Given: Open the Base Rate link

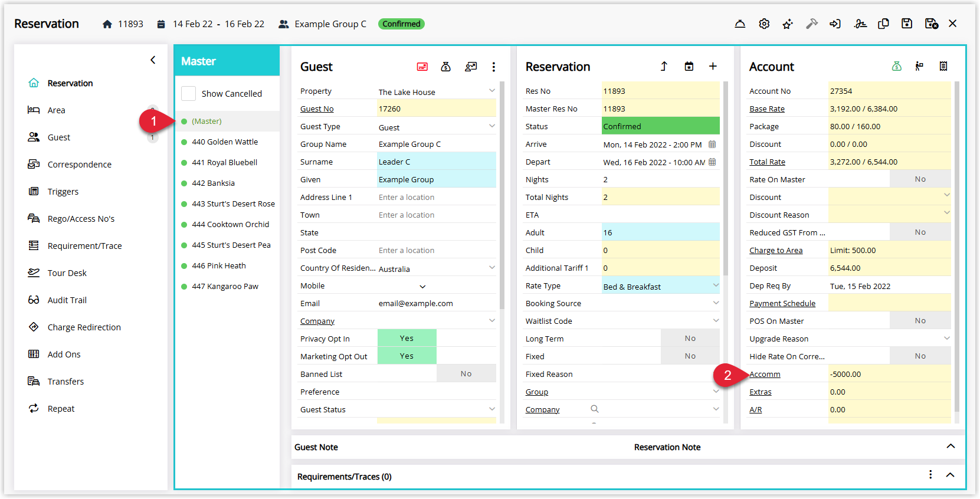Looking at the screenshot, I should (x=767, y=109).
